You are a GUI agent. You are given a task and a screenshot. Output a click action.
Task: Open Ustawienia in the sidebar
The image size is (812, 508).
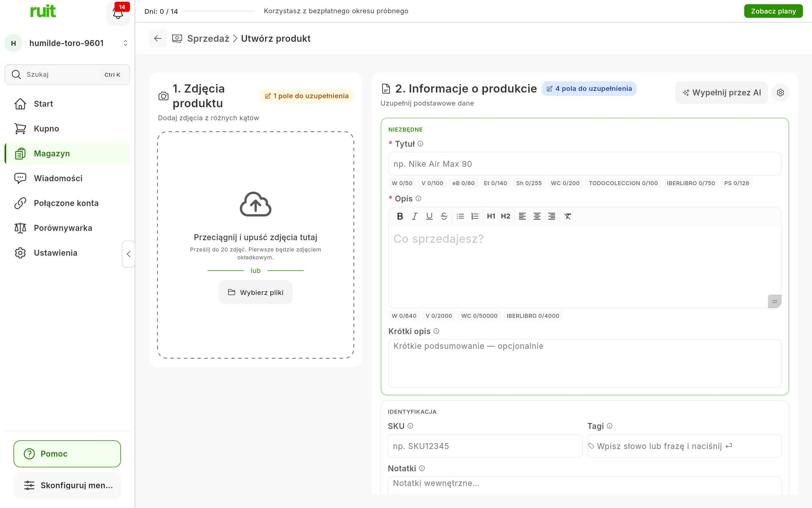pyautogui.click(x=67, y=253)
